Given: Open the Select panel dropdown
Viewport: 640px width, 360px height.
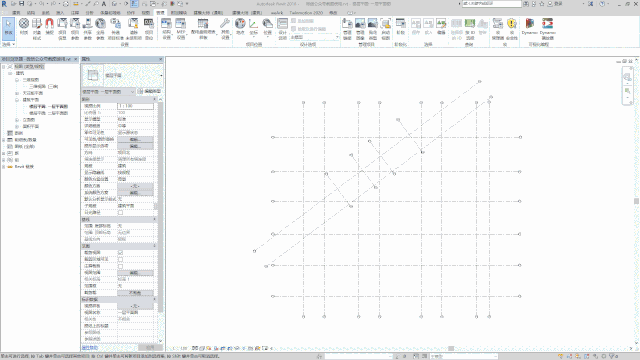Looking at the screenshot, I should coord(8,44).
